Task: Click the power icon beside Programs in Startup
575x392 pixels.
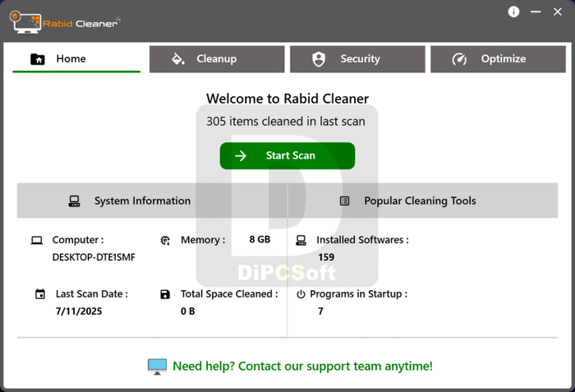Action: 301,294
